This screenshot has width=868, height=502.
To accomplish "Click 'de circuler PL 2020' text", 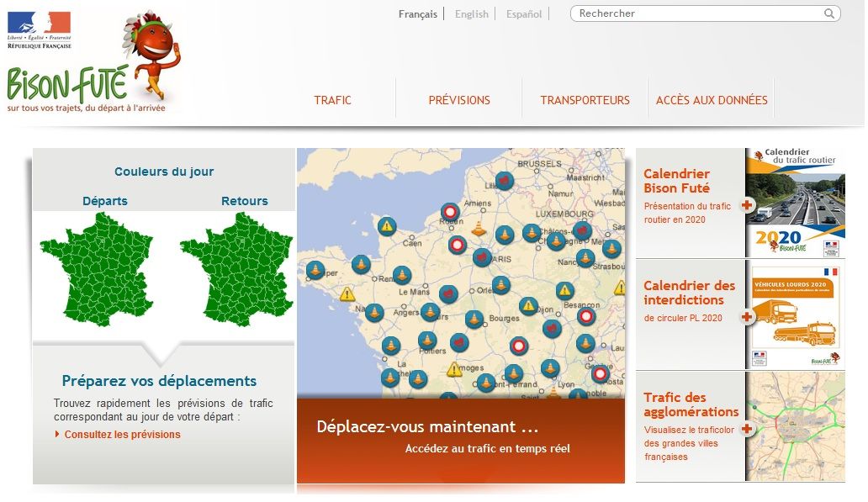I will (x=683, y=318).
